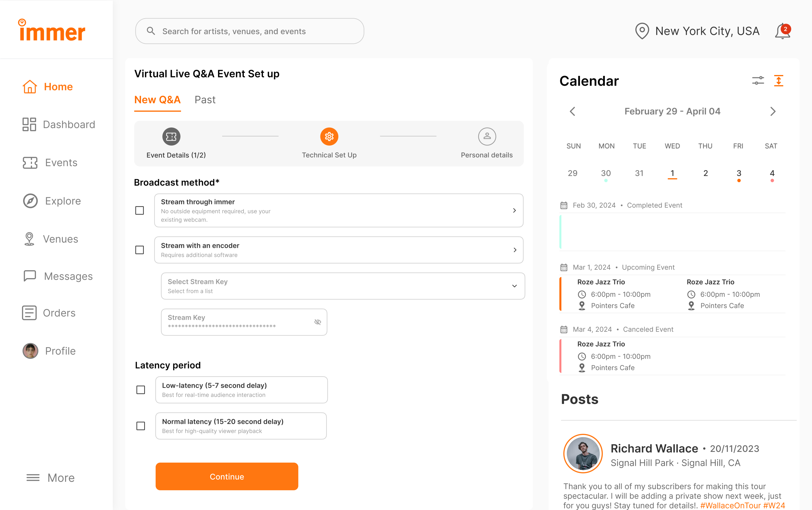Viewport: 812px width, 510px height.
Task: Click the search artists and venues field
Action: coord(249,31)
